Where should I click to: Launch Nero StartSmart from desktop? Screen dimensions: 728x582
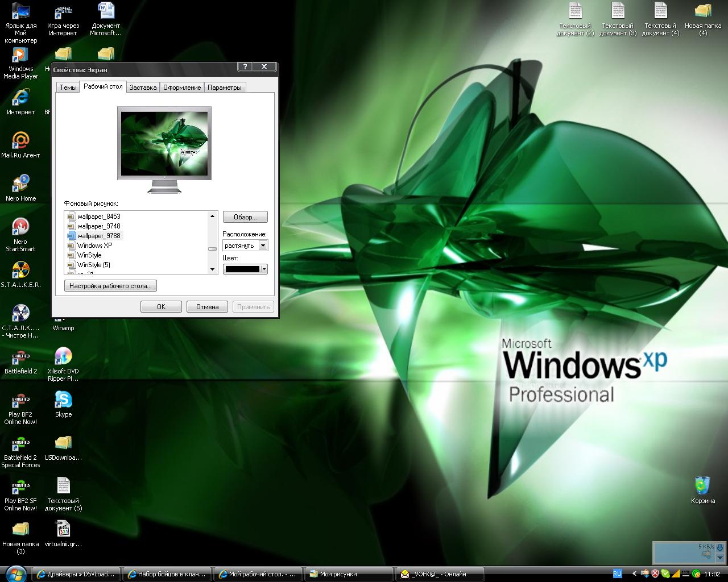coord(20,227)
